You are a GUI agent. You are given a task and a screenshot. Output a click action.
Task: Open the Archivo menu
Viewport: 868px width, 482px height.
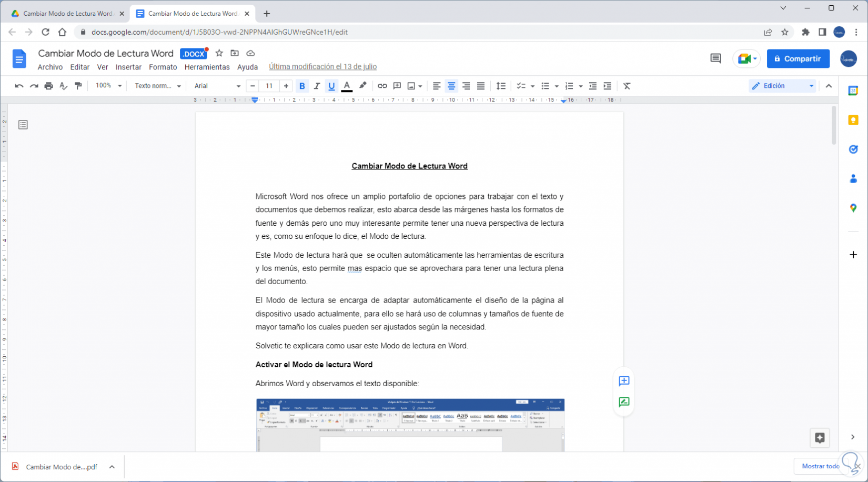[50, 67]
